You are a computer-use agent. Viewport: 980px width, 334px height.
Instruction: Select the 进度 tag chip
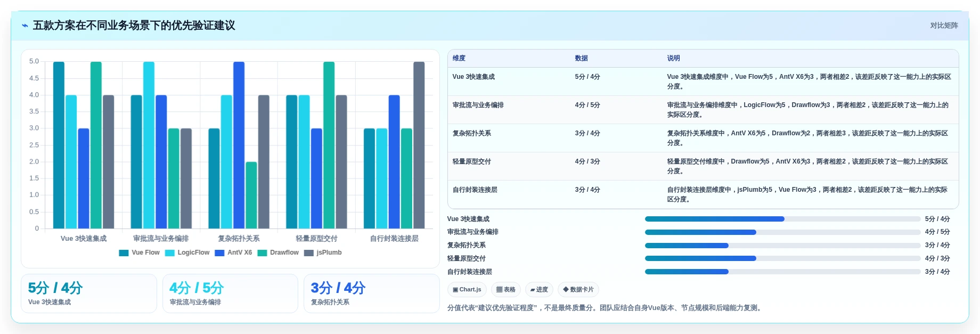[x=539, y=290]
